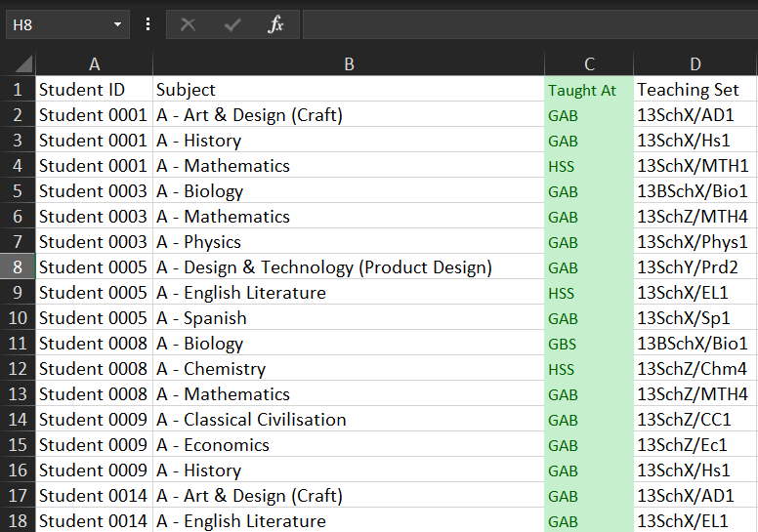Click the formula bar options dots
The height and width of the screenshot is (532, 758).
(x=147, y=24)
